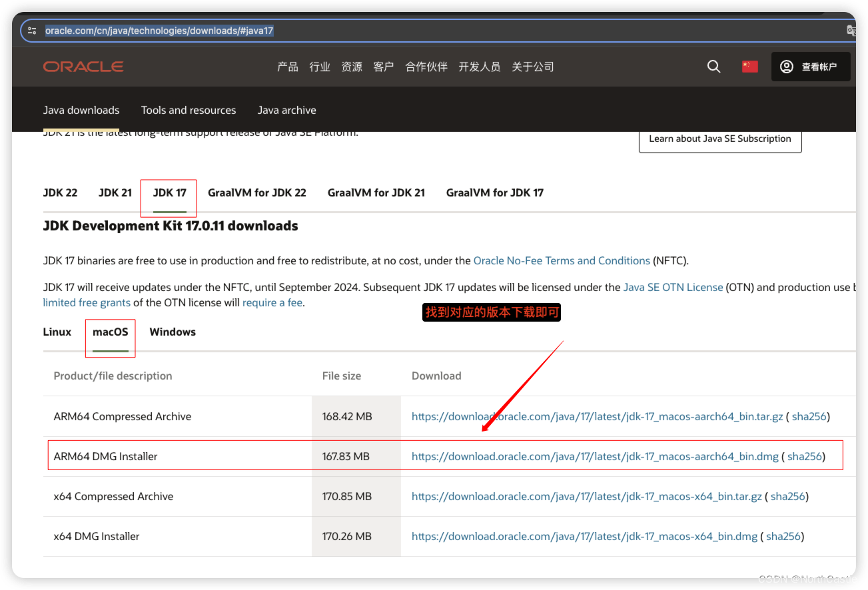Click the Oracle logo
Image resolution: width=868 pixels, height=590 pixels.
(x=83, y=67)
